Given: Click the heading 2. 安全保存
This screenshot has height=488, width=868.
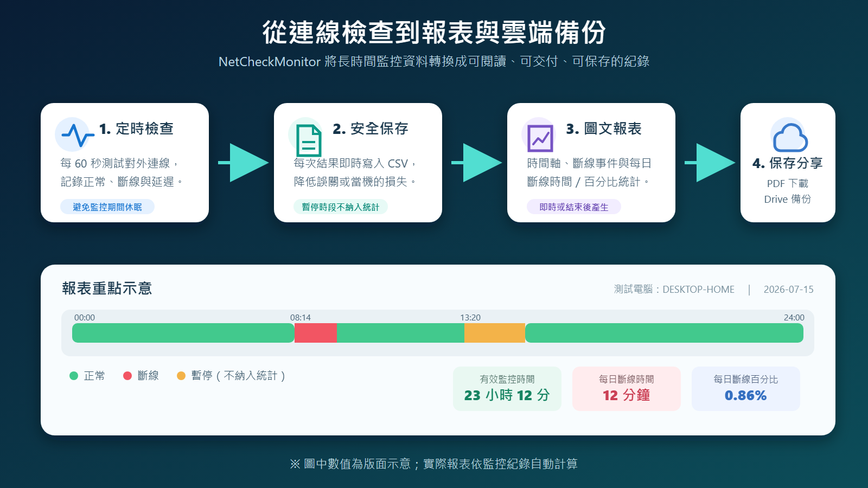Looking at the screenshot, I should [x=371, y=129].
